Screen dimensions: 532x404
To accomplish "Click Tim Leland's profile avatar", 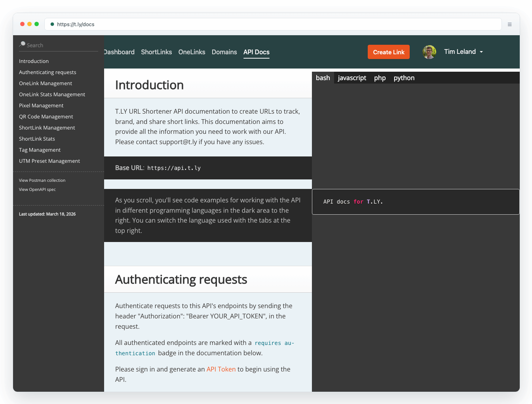I will click(429, 52).
